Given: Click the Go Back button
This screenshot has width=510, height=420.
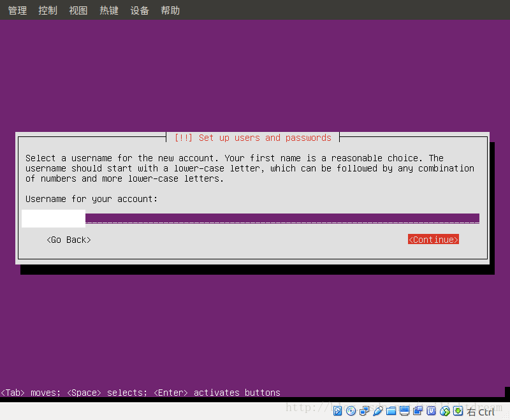Looking at the screenshot, I should click(68, 239).
